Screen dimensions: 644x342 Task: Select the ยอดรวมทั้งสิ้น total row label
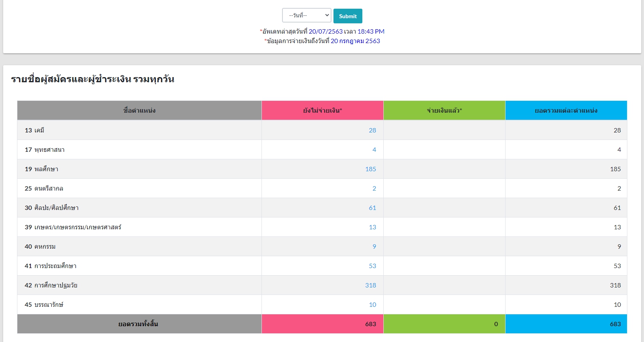tap(138, 324)
